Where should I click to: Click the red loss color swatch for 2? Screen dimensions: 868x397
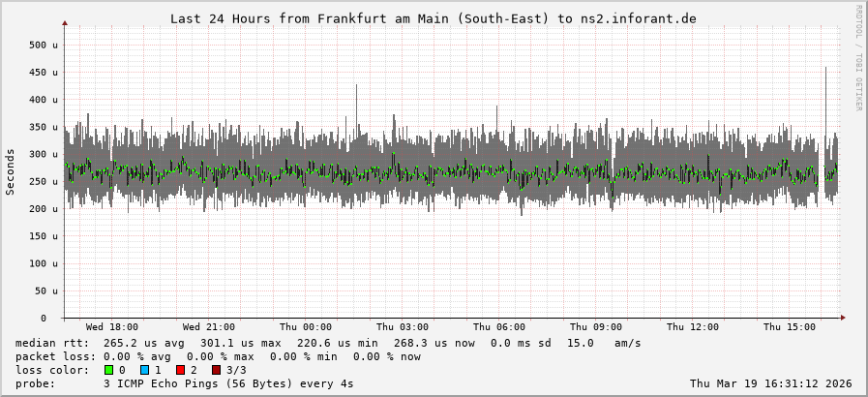180,370
